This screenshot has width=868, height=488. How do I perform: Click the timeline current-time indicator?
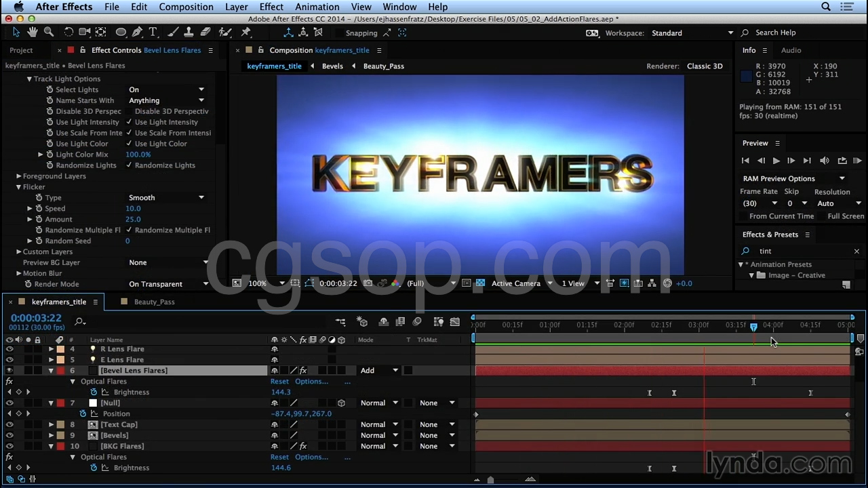pyautogui.click(x=753, y=327)
